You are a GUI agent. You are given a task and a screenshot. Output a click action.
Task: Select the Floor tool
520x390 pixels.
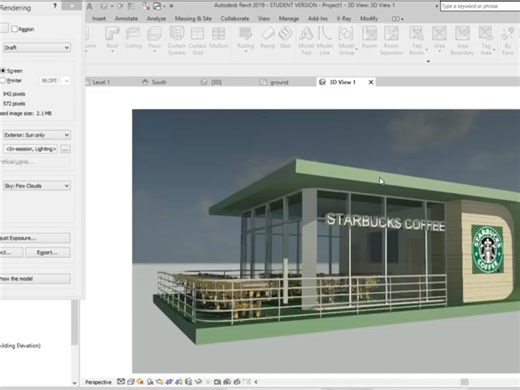click(154, 37)
